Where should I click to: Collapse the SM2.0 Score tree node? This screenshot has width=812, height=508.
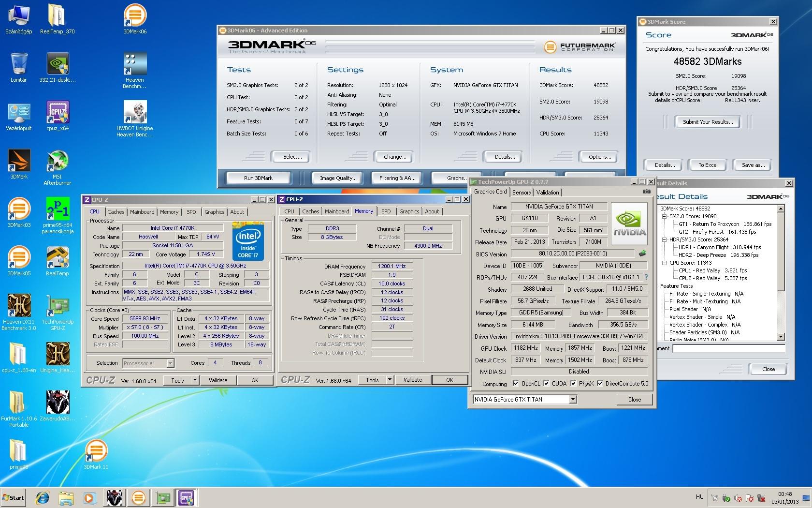click(x=665, y=216)
